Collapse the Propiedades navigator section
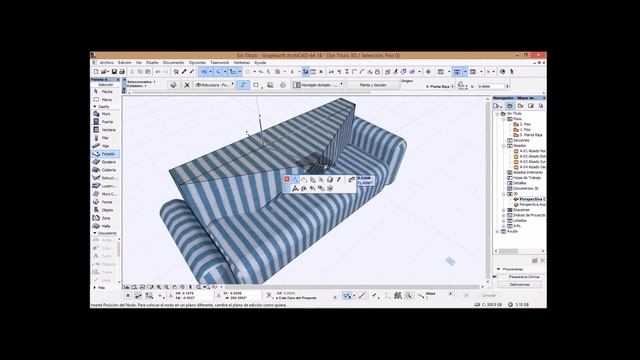The image size is (640, 360). 498,269
